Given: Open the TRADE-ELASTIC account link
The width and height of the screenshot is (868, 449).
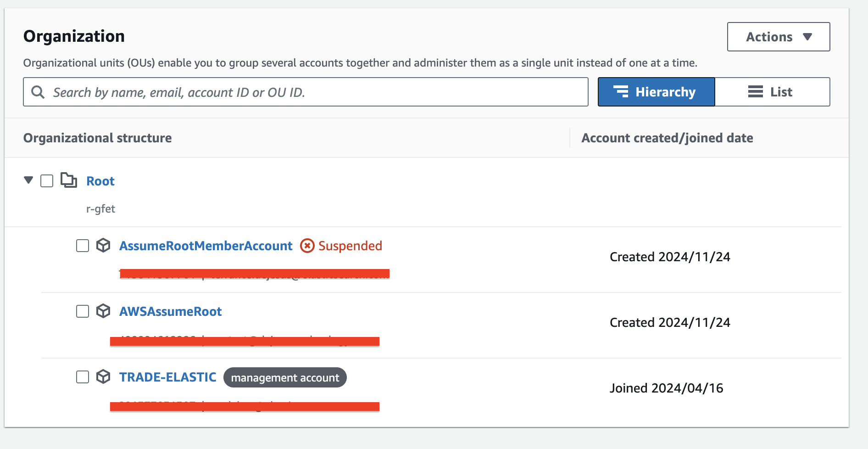Looking at the screenshot, I should (168, 377).
